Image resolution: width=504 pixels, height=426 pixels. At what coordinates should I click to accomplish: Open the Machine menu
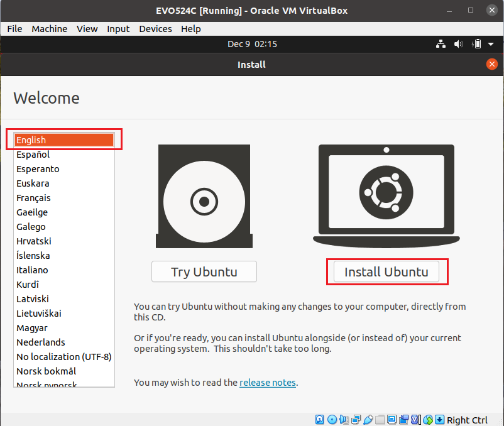click(50, 29)
